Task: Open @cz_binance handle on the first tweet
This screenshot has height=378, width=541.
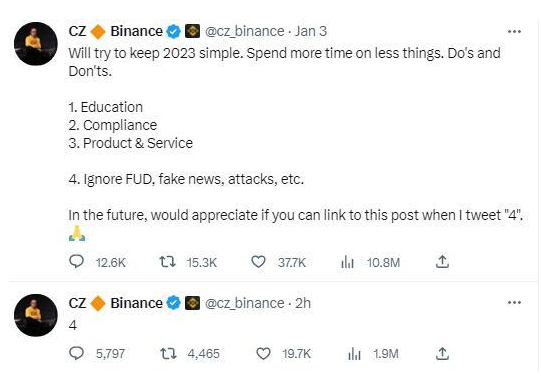Action: [x=245, y=31]
